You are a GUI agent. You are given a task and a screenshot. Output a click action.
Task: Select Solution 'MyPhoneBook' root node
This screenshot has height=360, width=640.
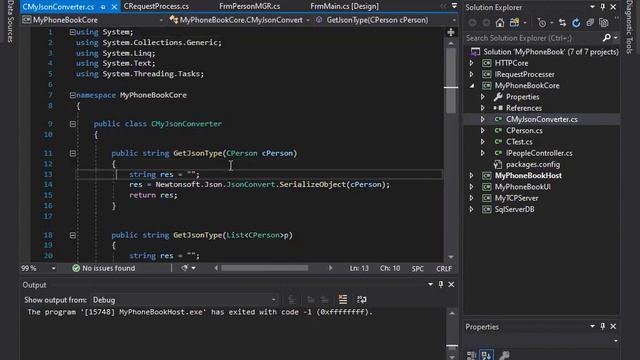pyautogui.click(x=551, y=52)
